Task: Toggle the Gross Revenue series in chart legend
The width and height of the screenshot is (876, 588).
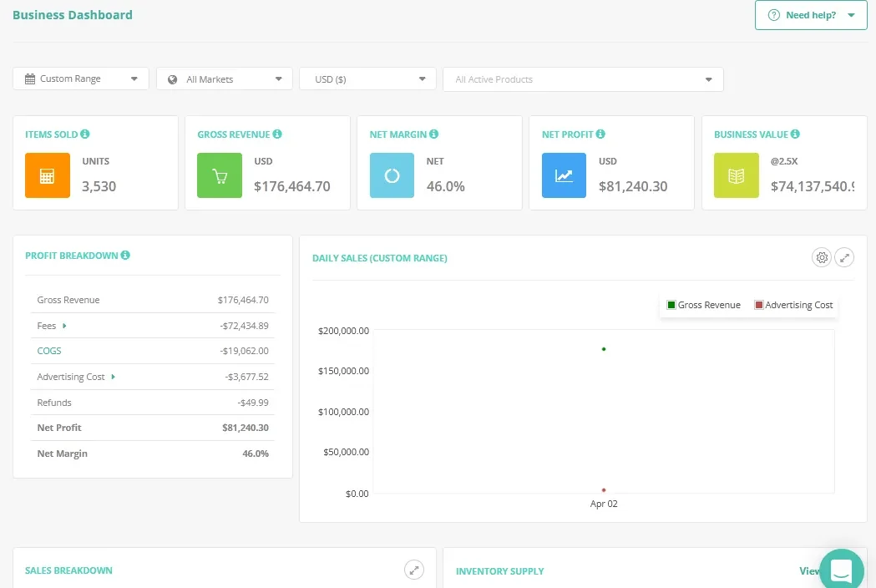Action: click(x=703, y=305)
